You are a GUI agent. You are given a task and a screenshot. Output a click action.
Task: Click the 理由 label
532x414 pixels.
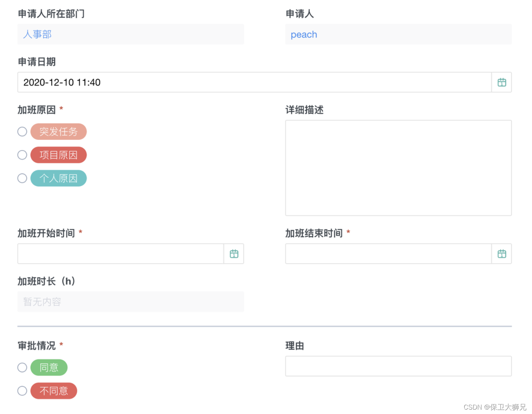point(294,346)
